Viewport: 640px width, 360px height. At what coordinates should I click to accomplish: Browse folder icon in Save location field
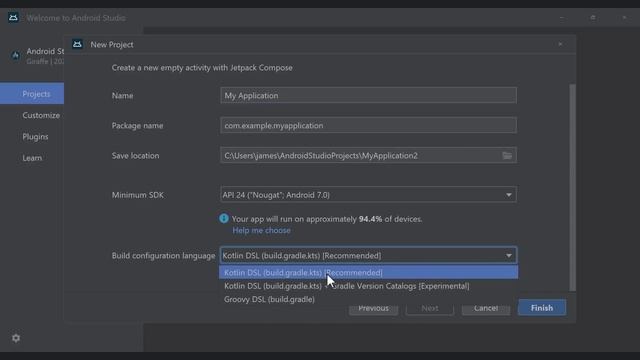(x=507, y=156)
